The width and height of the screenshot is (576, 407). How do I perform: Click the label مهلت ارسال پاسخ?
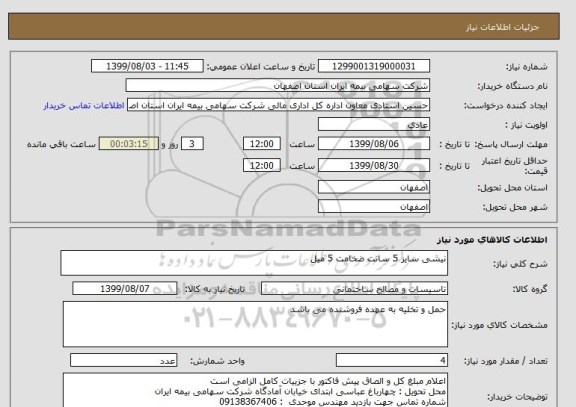point(512,144)
